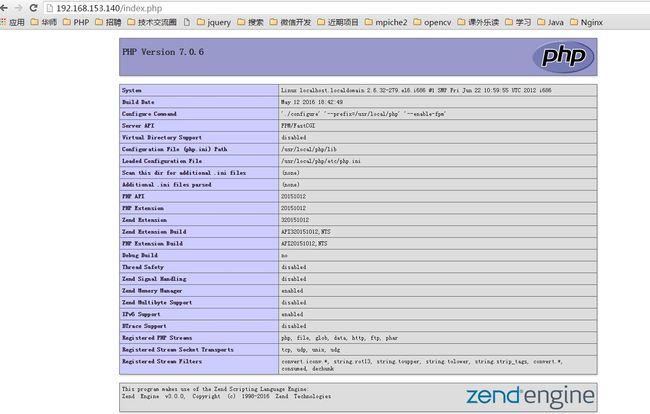Click the Configure Command row label

point(149,114)
